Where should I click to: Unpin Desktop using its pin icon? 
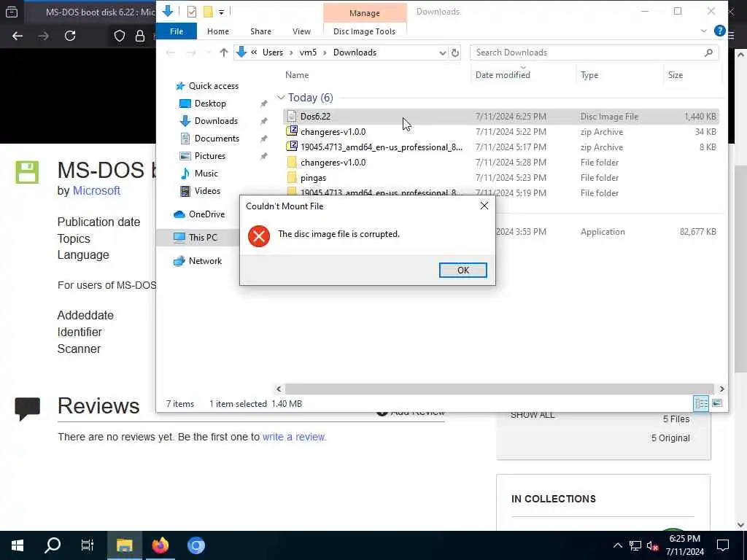pos(263,104)
